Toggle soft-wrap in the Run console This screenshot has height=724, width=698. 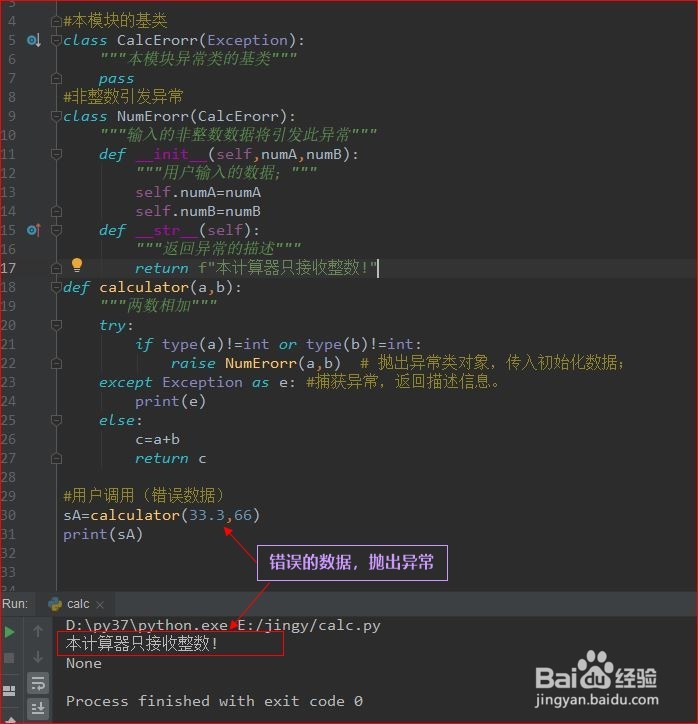tap(38, 682)
